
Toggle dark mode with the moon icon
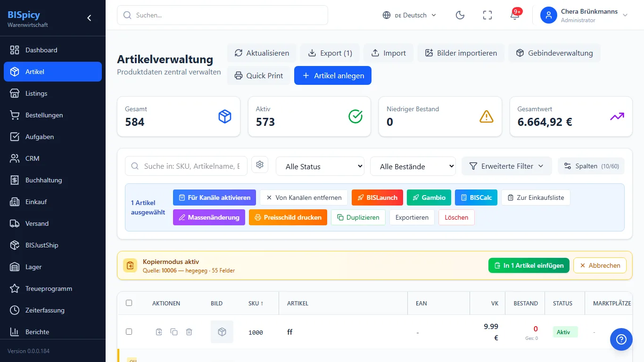pos(460,15)
